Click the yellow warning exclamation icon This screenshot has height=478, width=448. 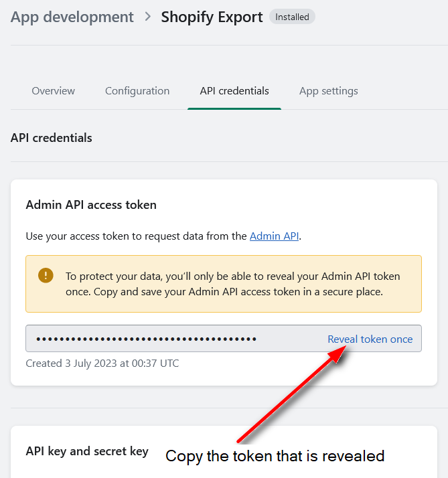tap(46, 275)
